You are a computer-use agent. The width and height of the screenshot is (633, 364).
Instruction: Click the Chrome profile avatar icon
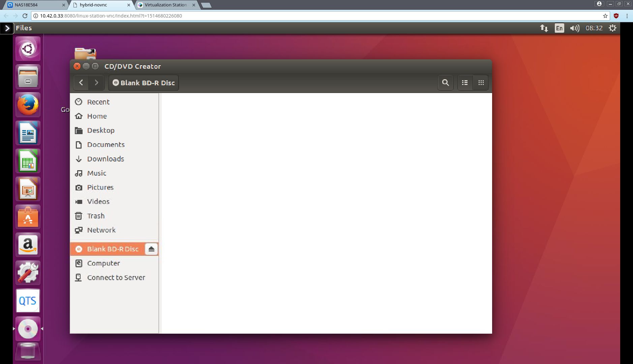pos(599,4)
